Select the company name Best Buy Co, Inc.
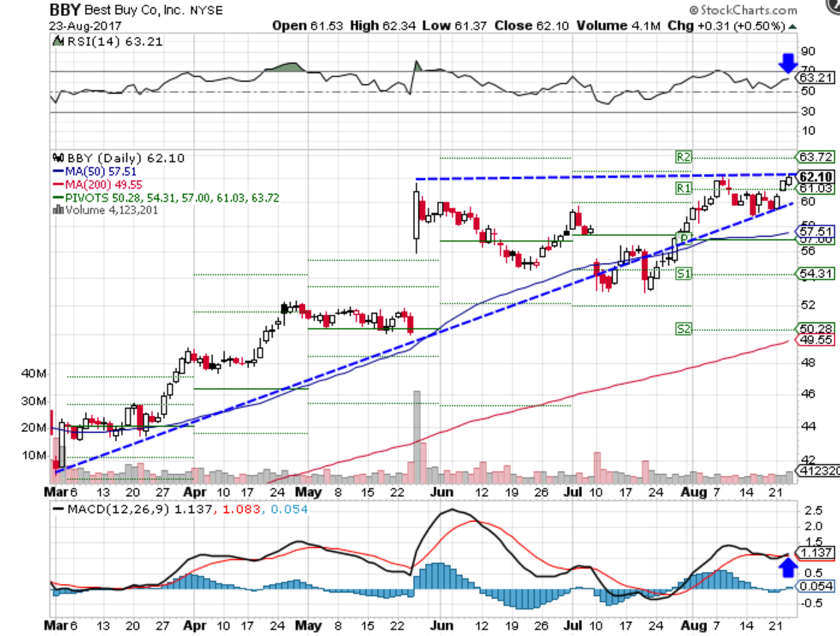 point(135,10)
